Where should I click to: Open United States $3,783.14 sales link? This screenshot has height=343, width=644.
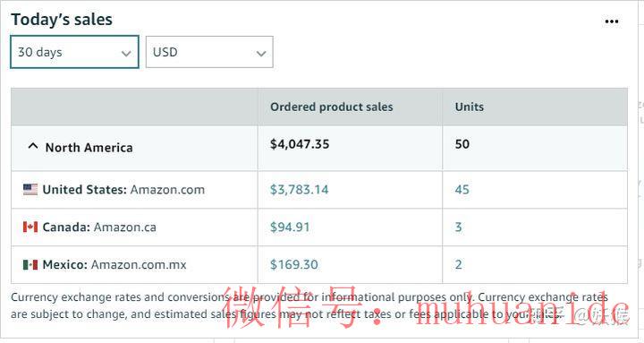click(x=299, y=190)
